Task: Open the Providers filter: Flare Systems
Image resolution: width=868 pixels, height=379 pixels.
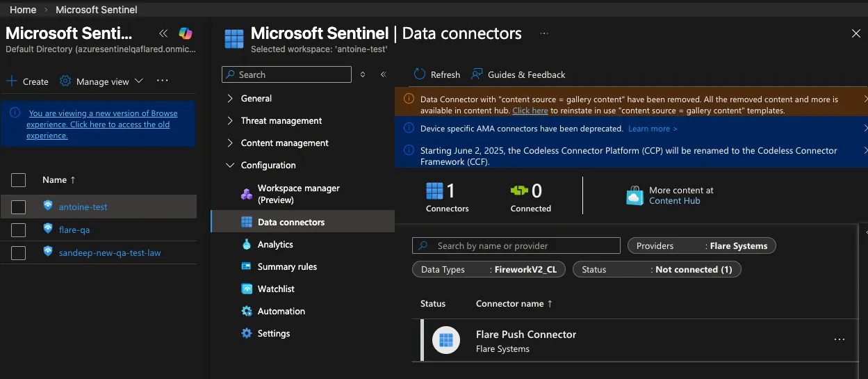Action: pos(702,245)
